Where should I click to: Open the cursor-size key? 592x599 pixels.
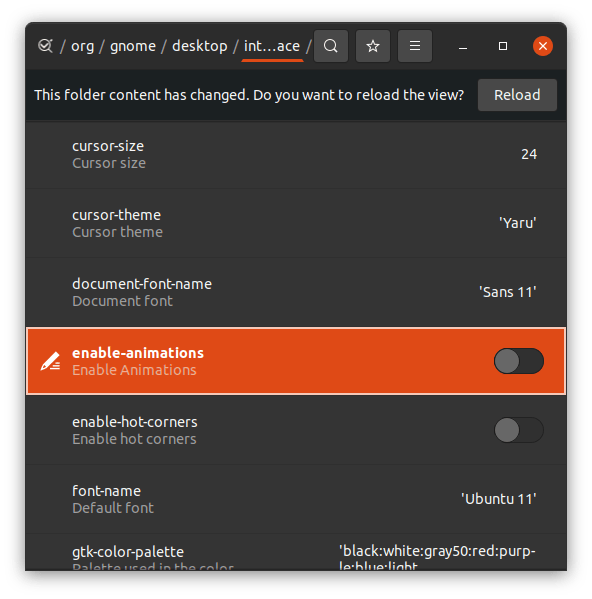coord(296,155)
